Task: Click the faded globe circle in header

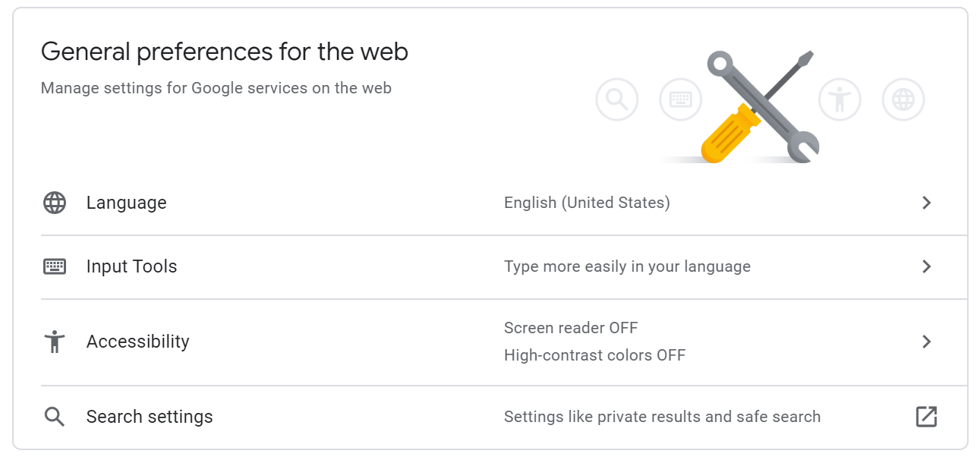Action: click(x=903, y=99)
